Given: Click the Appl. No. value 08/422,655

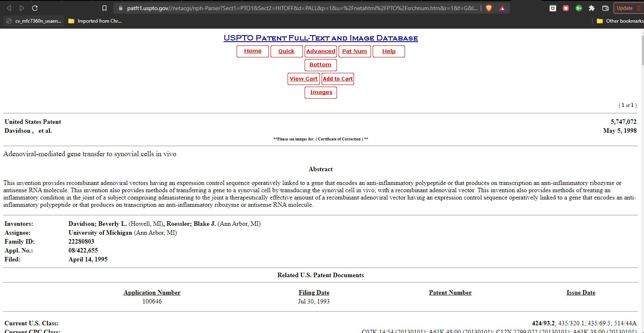Looking at the screenshot, I should [x=83, y=250].
